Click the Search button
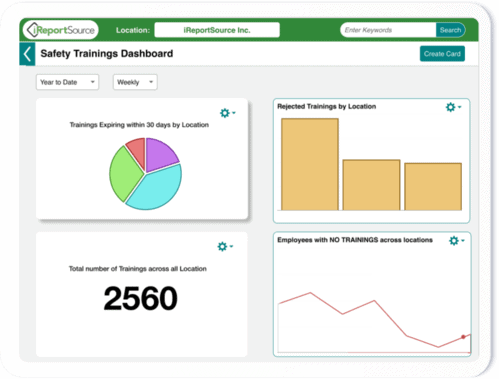This screenshot has width=499, height=379. click(x=450, y=30)
